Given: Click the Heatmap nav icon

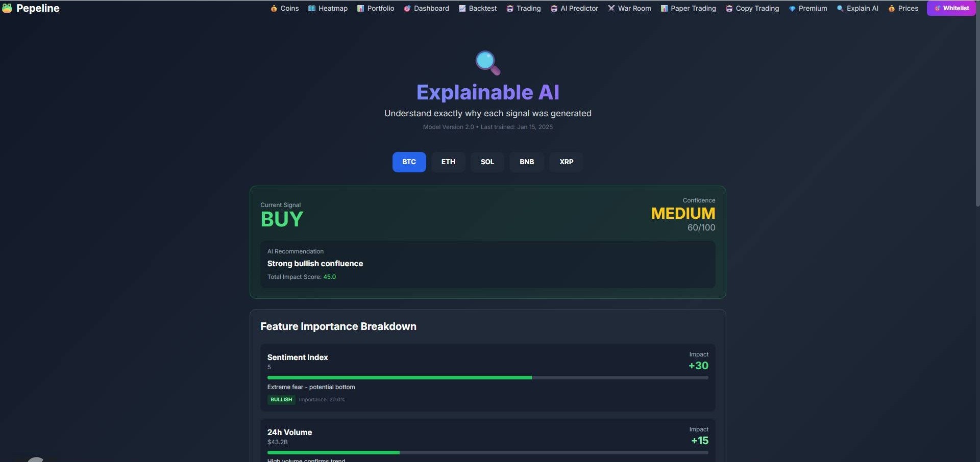Looking at the screenshot, I should (312, 9).
